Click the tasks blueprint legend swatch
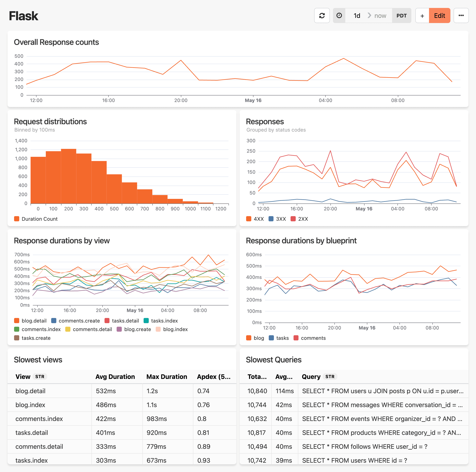This screenshot has width=476, height=472. 271,338
